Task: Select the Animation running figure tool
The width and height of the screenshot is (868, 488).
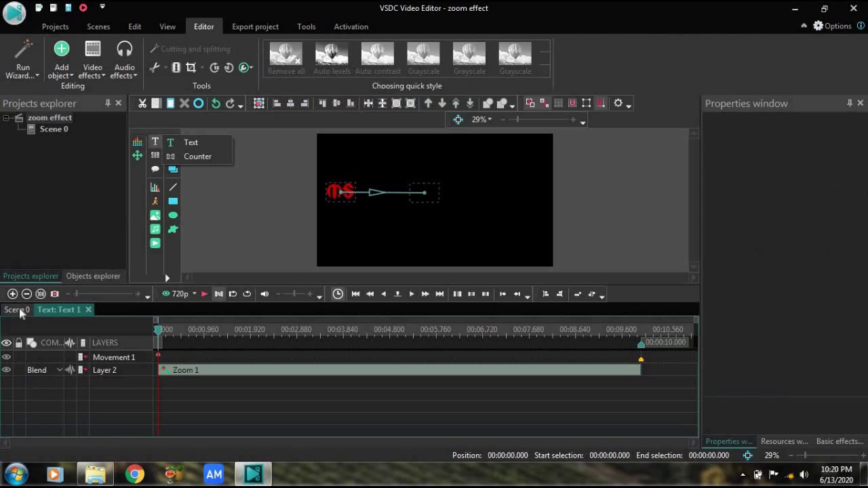Action: coord(155,201)
